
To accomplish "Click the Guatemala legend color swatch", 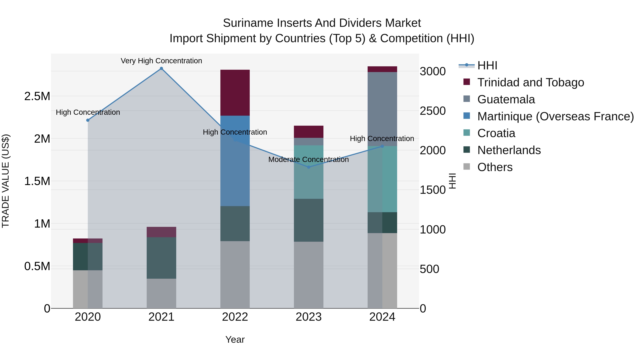I will click(x=467, y=99).
